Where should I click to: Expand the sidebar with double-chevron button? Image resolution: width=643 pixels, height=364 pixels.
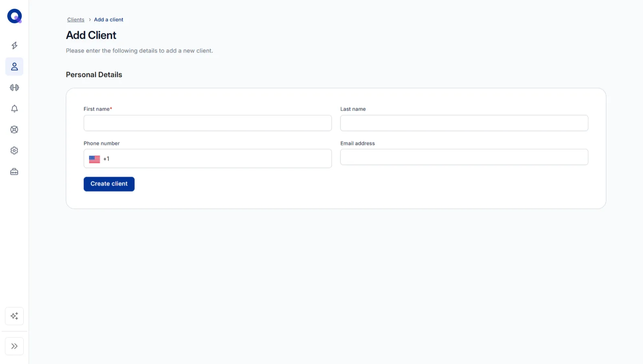[x=14, y=346]
